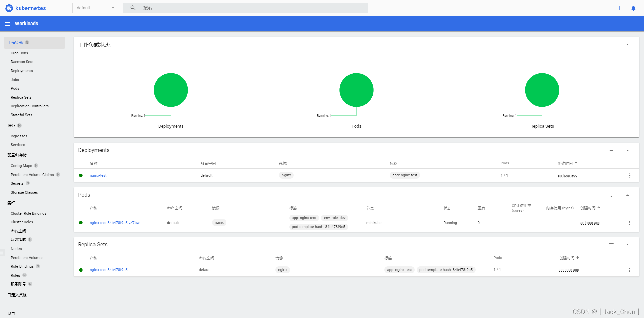Open Services in the sidebar
This screenshot has height=318, width=644.
[18, 145]
